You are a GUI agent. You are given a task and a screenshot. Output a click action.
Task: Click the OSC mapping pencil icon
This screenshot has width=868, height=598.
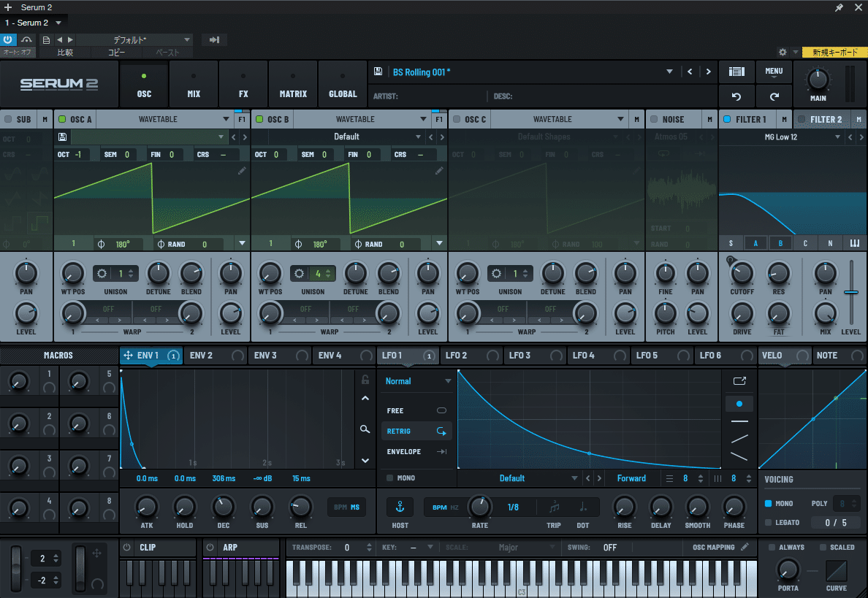coord(745,547)
